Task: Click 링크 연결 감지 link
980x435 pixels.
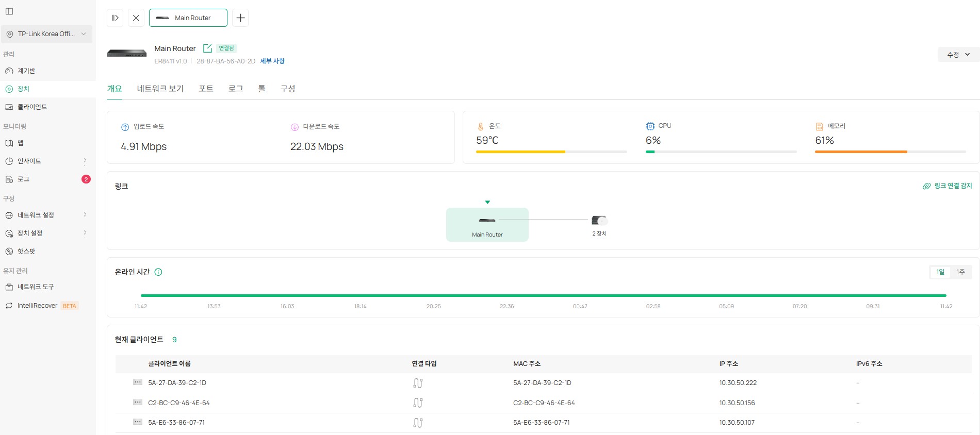Action: click(x=947, y=186)
